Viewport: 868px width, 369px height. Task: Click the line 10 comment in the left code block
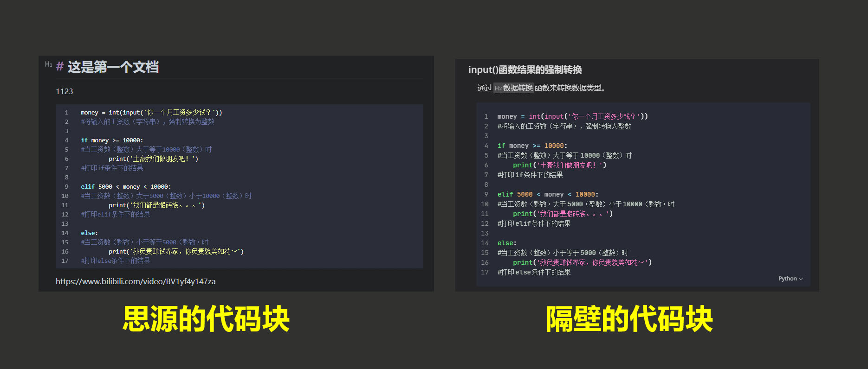pos(166,196)
